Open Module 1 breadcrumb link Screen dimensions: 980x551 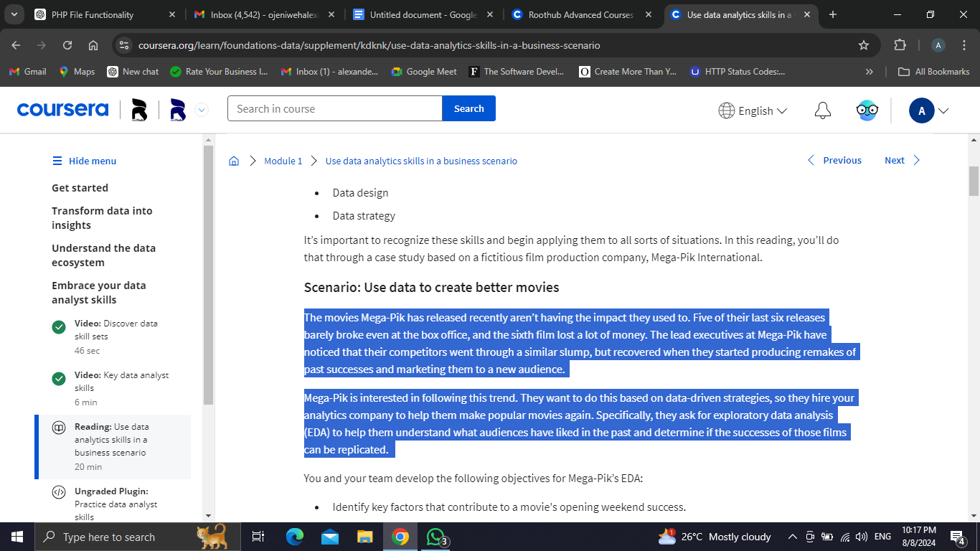[x=283, y=161]
